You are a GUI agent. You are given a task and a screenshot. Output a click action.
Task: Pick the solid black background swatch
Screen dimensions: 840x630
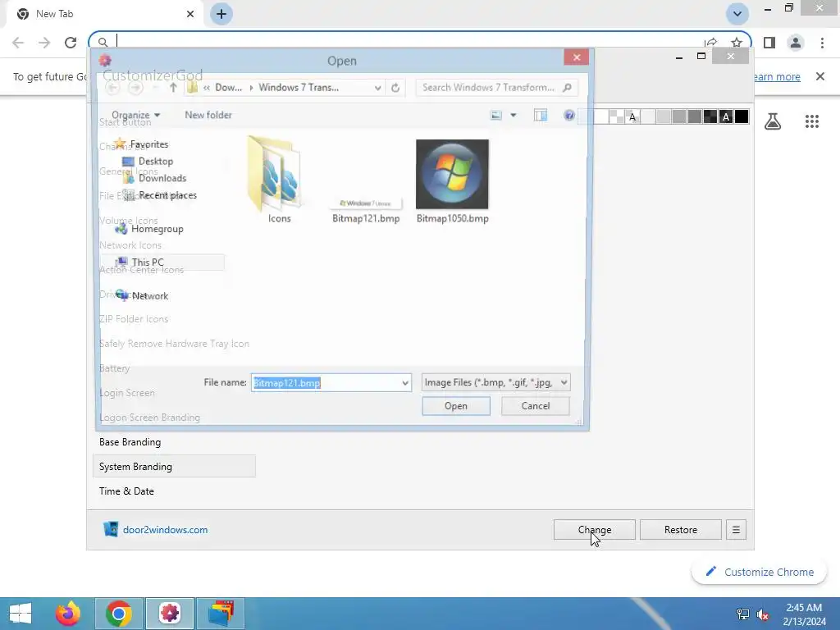pyautogui.click(x=742, y=116)
